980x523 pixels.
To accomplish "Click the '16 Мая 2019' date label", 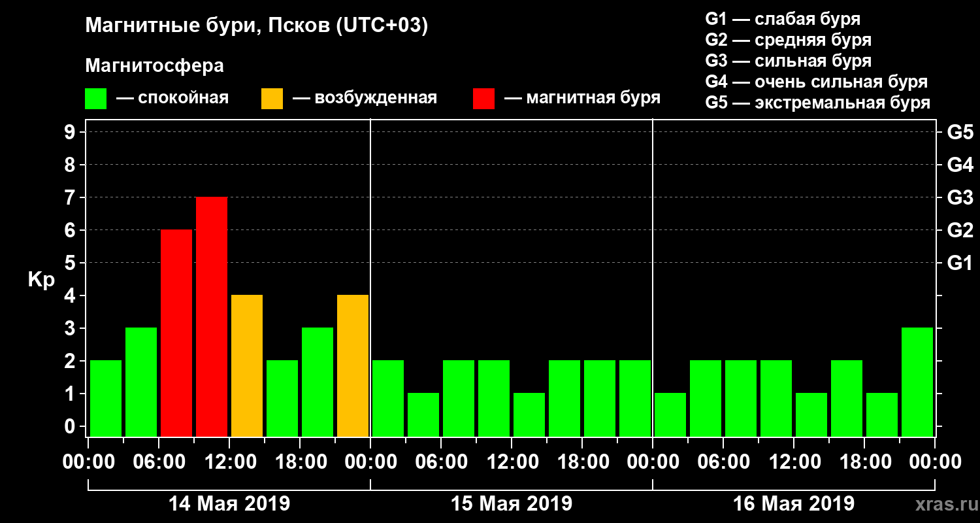I will click(794, 504).
